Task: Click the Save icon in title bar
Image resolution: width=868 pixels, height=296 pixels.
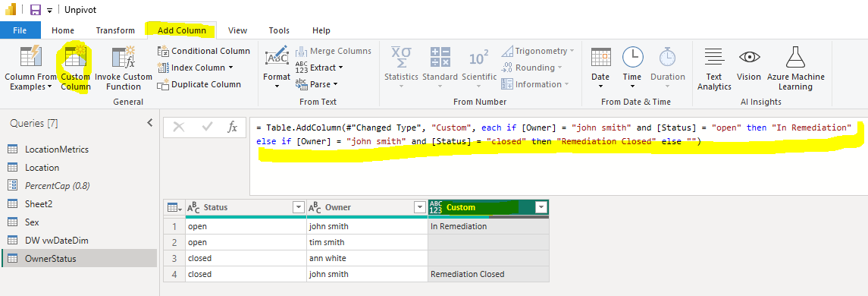Action: 36,10
